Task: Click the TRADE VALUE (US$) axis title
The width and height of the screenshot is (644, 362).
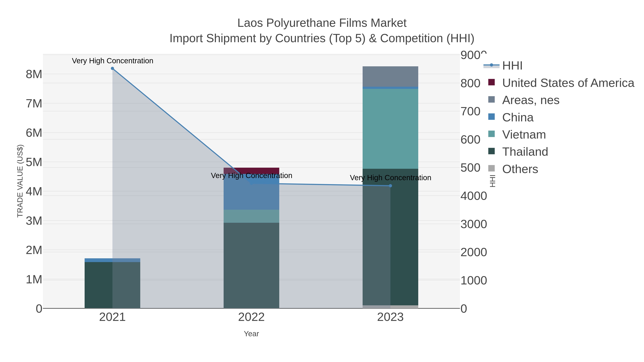Action: (x=20, y=181)
